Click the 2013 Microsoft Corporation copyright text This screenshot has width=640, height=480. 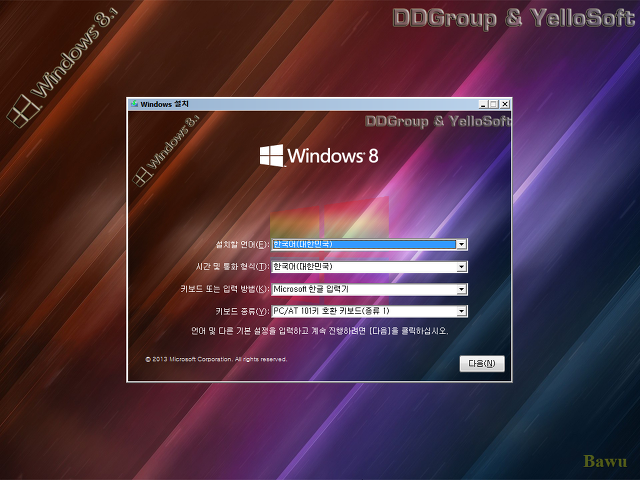[x=216, y=359]
